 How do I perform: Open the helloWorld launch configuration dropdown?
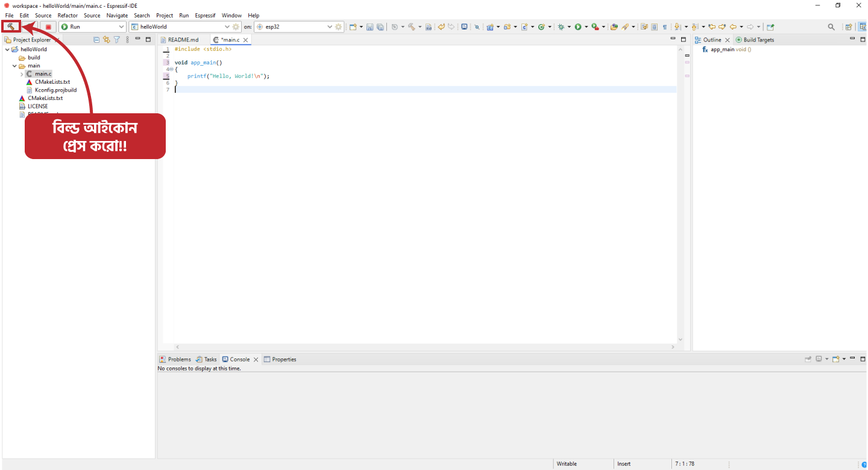click(x=227, y=27)
